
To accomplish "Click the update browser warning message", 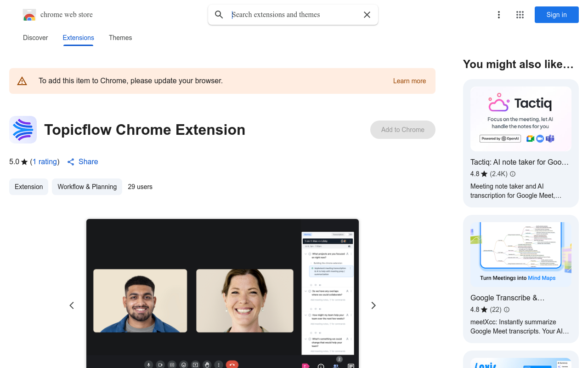I will click(130, 81).
